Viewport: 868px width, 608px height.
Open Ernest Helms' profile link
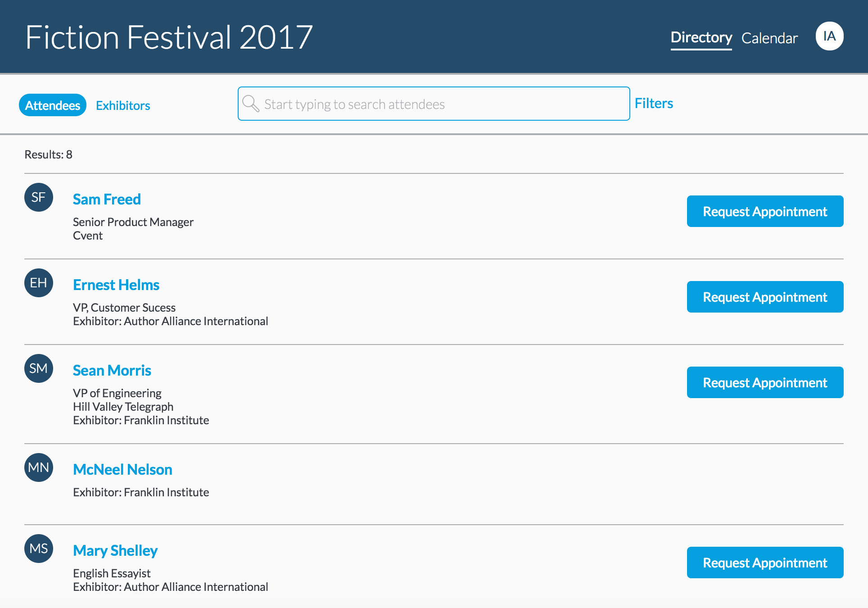tap(116, 285)
